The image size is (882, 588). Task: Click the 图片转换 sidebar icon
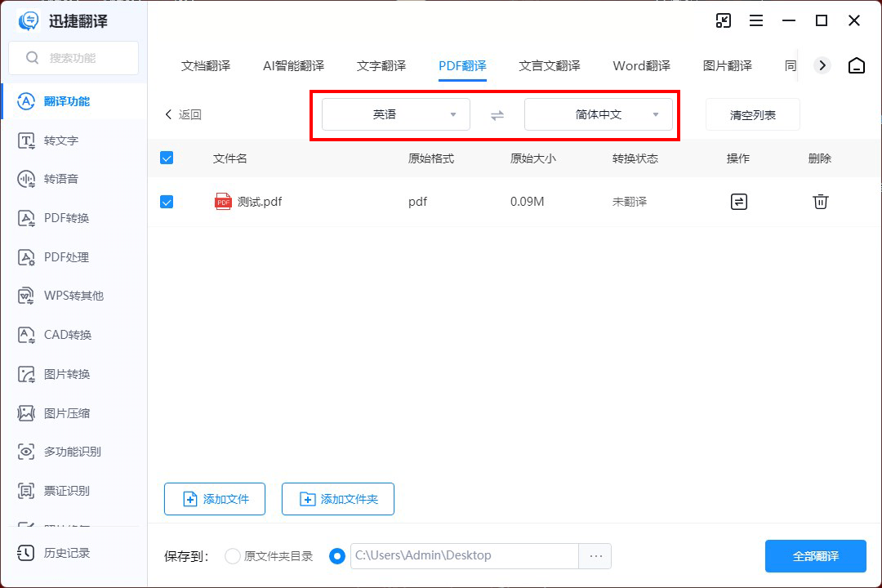[x=26, y=374]
